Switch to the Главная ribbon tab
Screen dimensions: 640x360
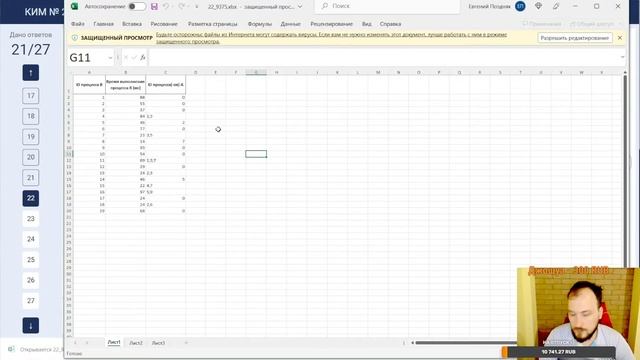click(103, 24)
